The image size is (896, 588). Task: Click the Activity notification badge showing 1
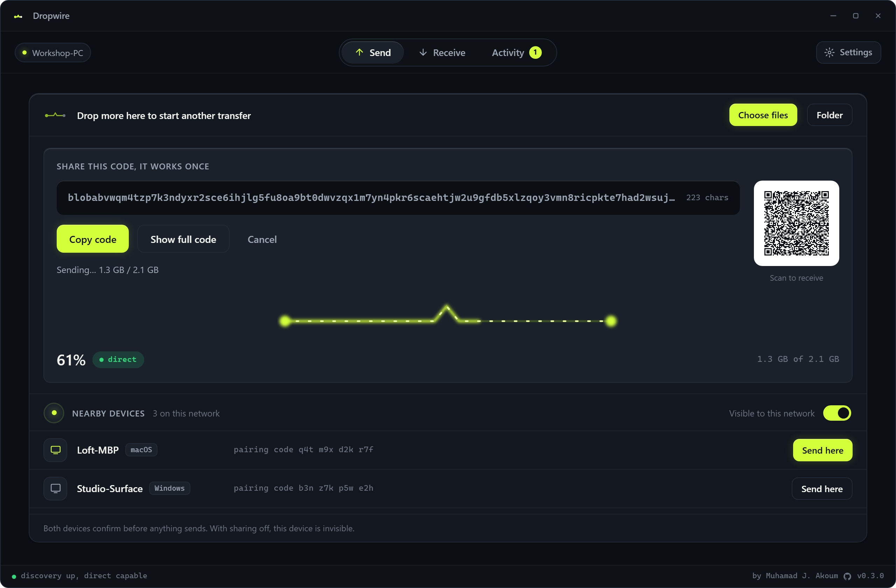pyautogui.click(x=535, y=53)
